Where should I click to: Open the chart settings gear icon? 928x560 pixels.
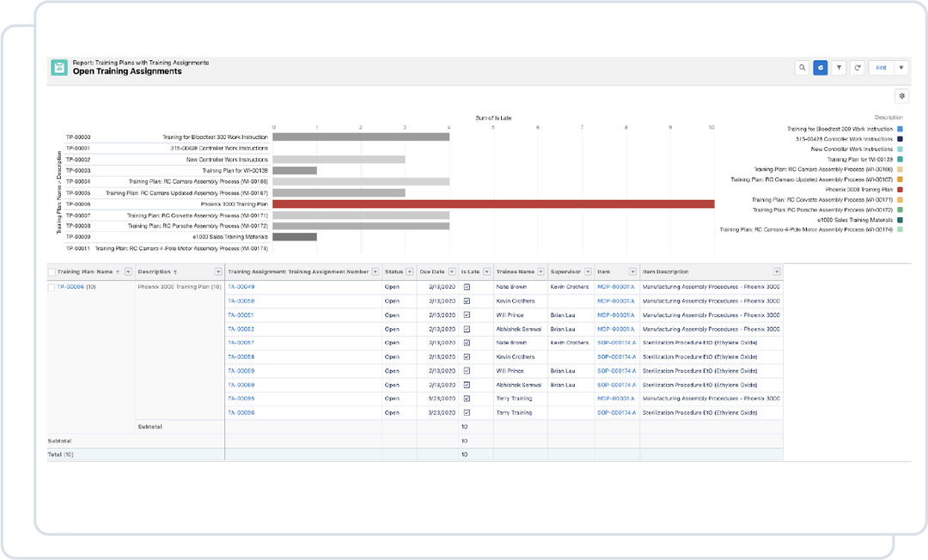901,95
